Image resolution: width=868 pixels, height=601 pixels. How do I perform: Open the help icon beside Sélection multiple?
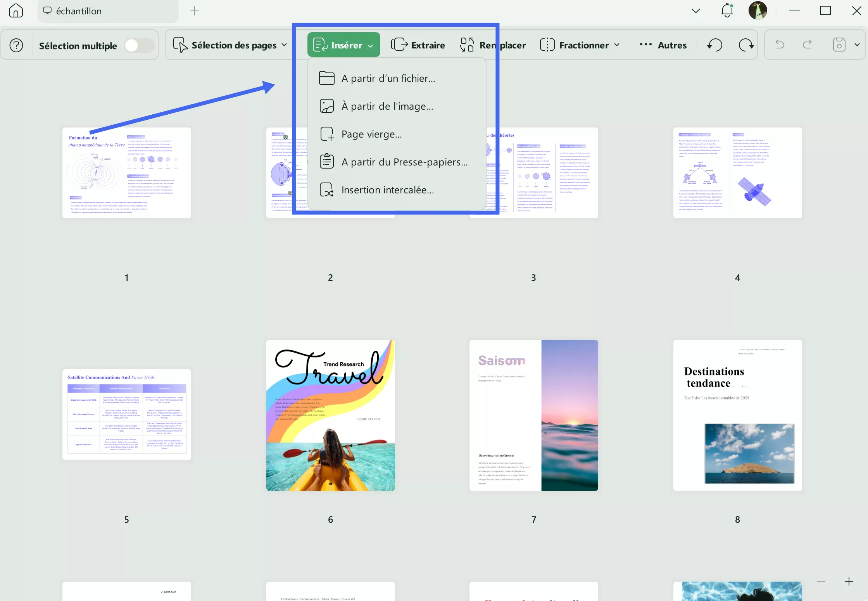16,45
